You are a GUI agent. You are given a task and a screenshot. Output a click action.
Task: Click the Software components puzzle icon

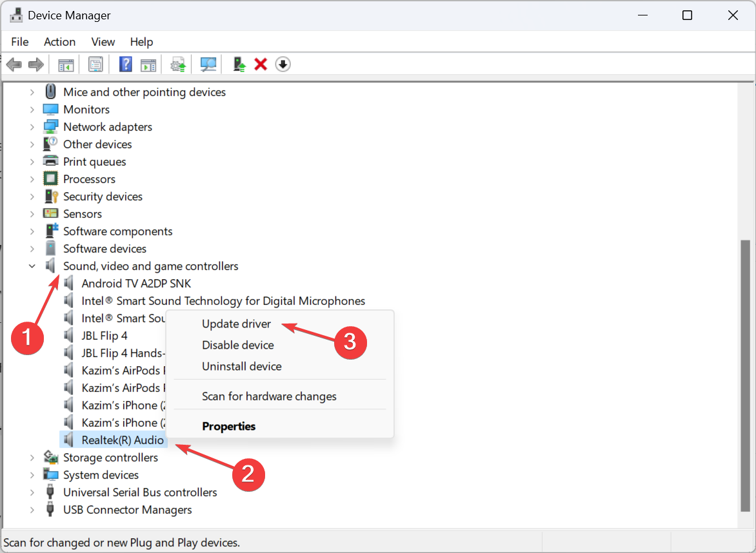pos(51,231)
